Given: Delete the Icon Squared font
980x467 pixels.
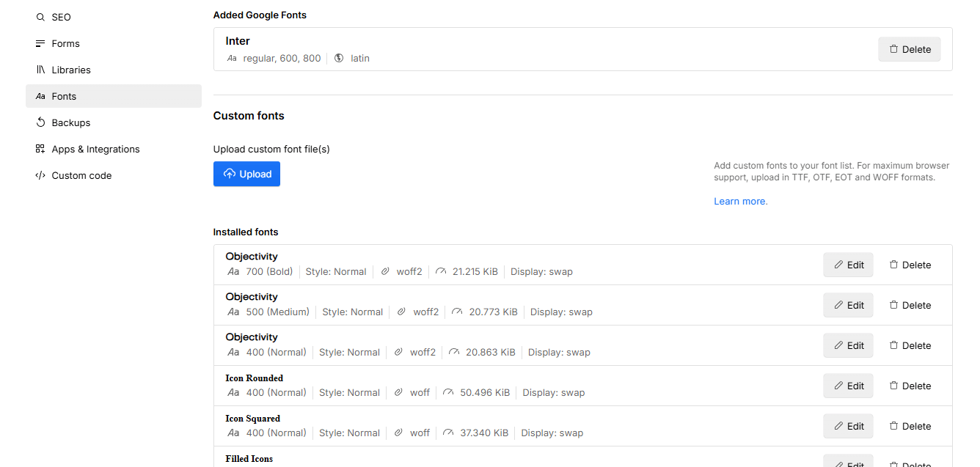Looking at the screenshot, I should click(x=910, y=426).
